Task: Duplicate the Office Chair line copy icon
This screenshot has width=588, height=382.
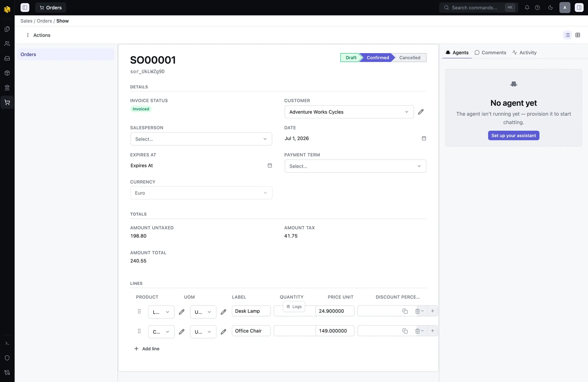Action: [x=405, y=331]
